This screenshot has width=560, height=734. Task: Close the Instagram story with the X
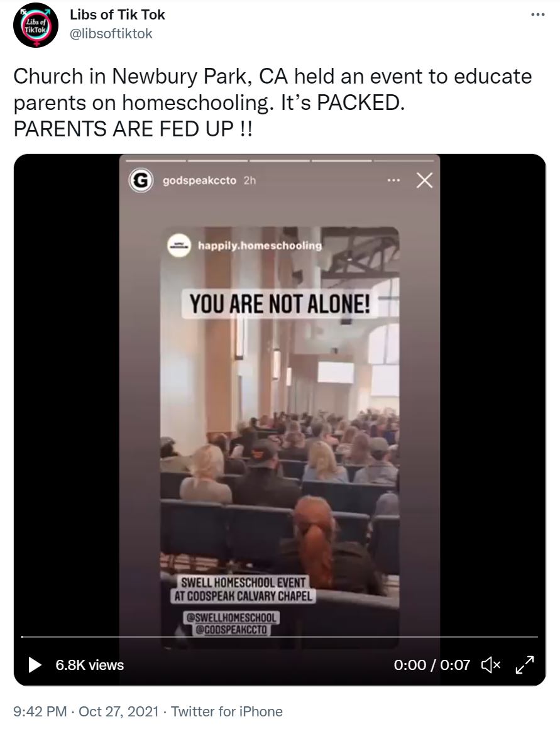point(425,180)
